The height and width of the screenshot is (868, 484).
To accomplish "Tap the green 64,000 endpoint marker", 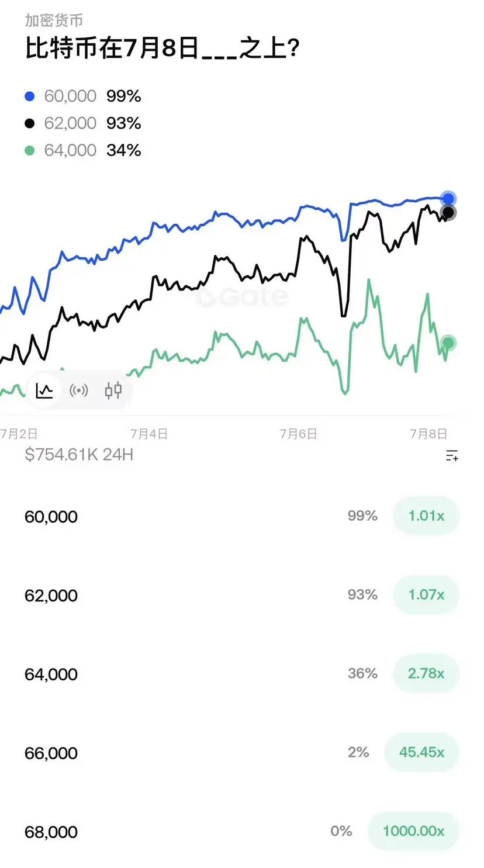I will click(x=448, y=343).
